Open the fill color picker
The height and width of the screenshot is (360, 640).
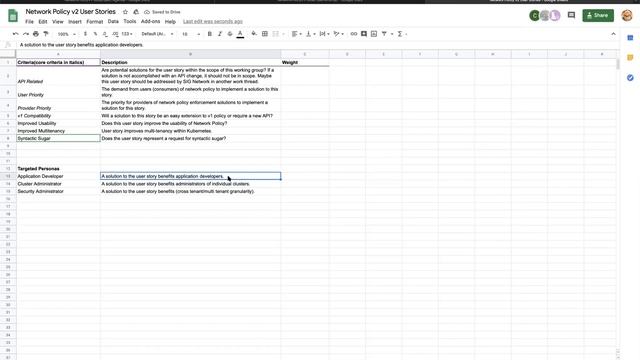click(x=254, y=34)
